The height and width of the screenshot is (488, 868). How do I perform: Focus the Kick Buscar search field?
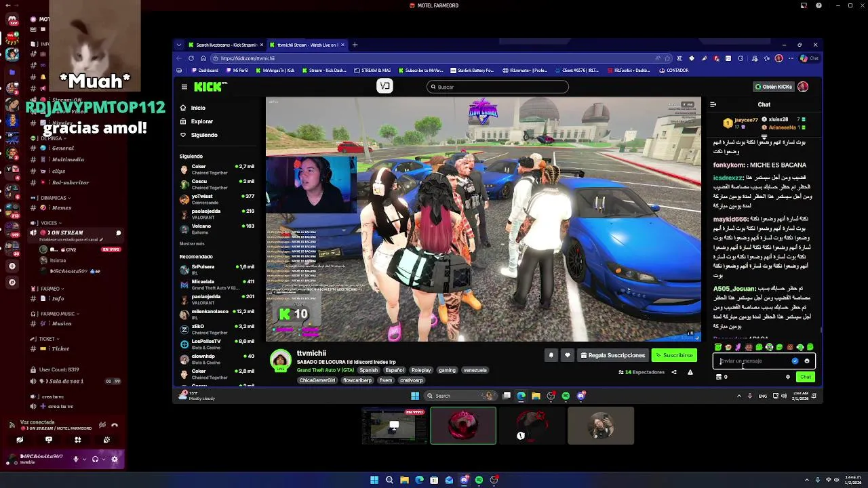tap(498, 87)
